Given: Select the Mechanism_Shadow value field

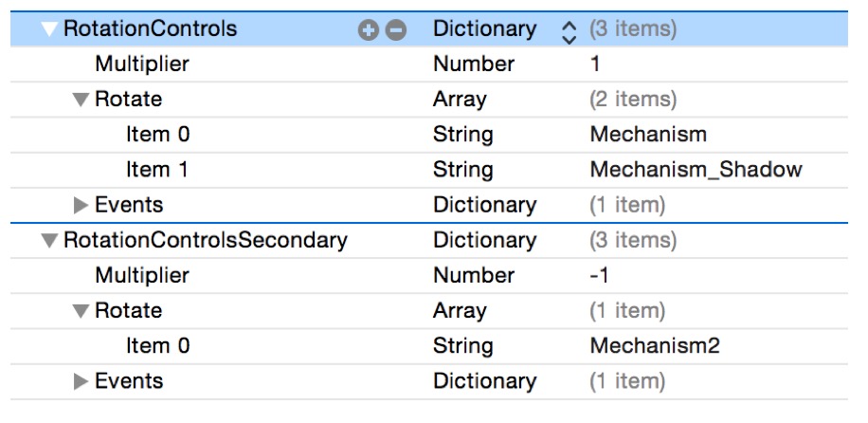Looking at the screenshot, I should pyautogui.click(x=696, y=170).
